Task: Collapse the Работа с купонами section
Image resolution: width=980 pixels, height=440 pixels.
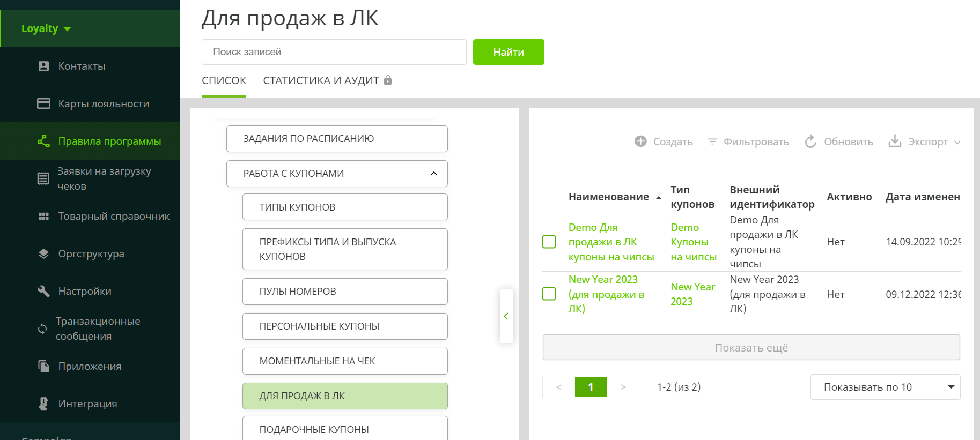Action: tap(434, 173)
